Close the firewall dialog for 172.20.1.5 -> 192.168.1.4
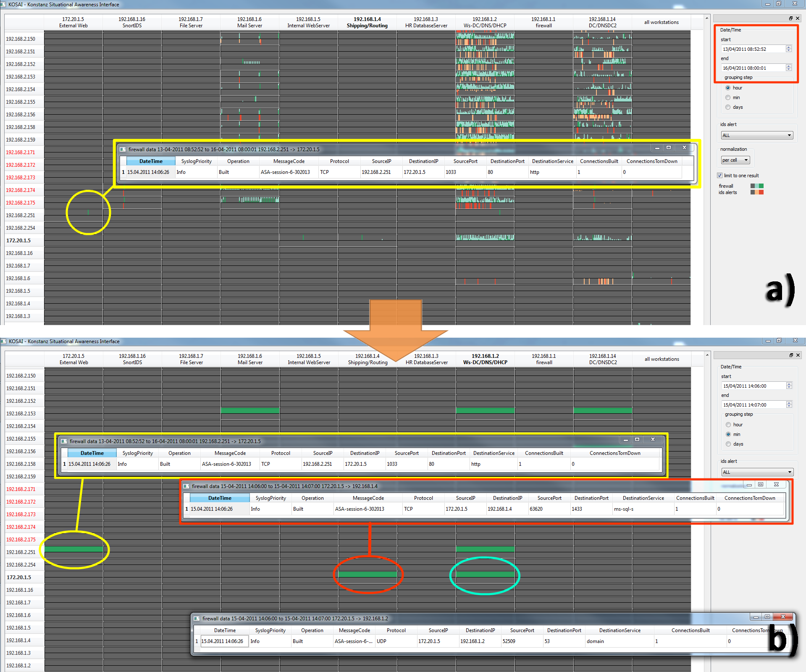 (x=776, y=484)
